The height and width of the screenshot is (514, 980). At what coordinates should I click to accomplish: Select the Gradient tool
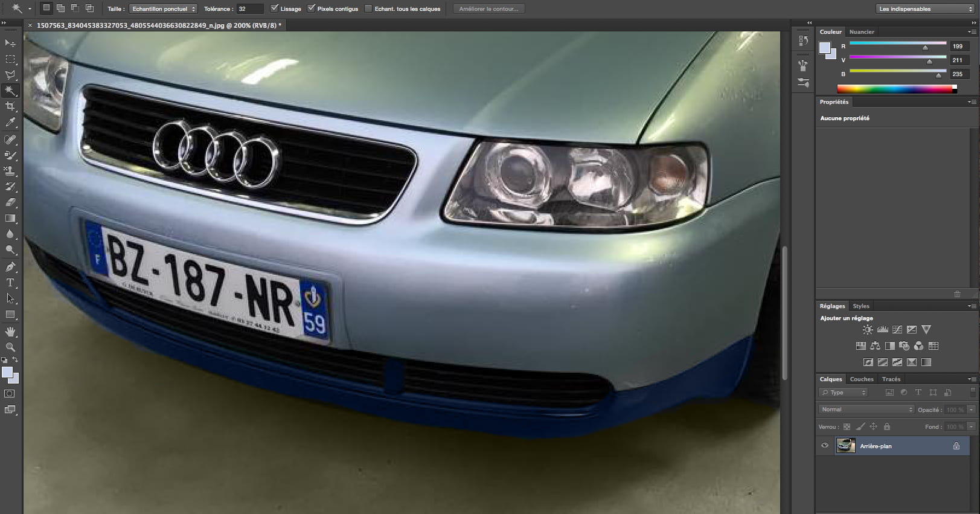(x=10, y=218)
